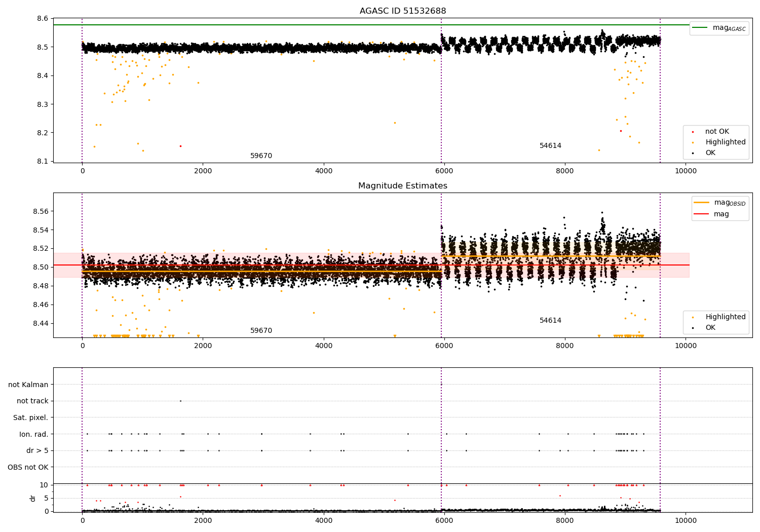Screen dimensions: 760x532
Task: Click the 4000 x-tick of the bottom plot
Action: tap(323, 520)
